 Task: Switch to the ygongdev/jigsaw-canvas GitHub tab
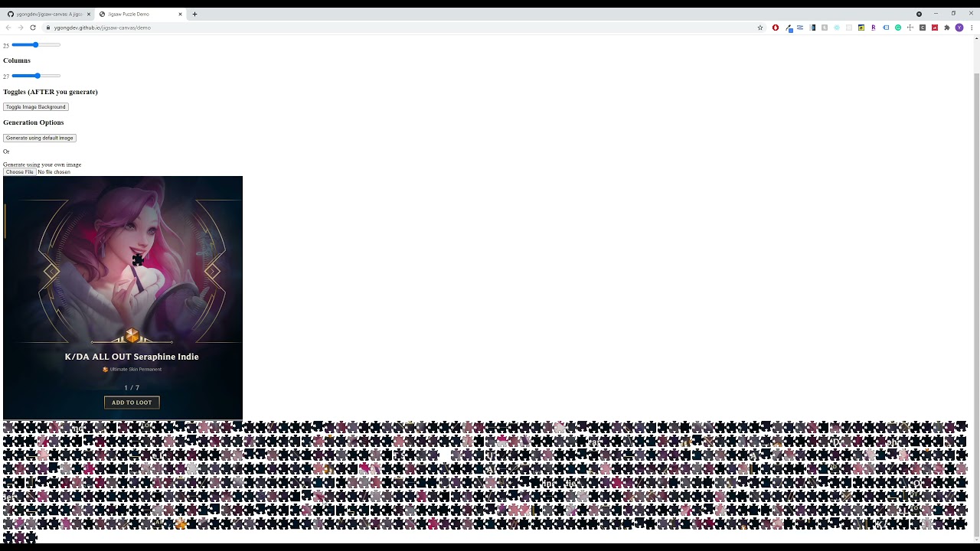pyautogui.click(x=48, y=14)
